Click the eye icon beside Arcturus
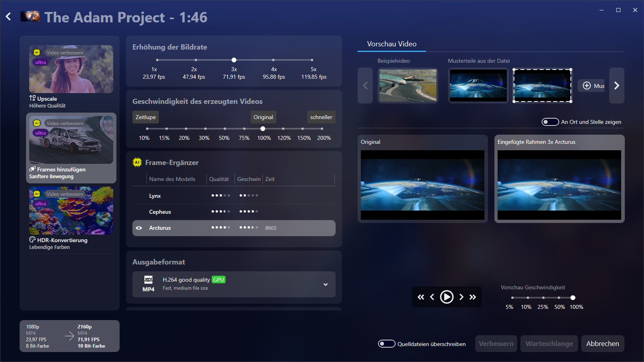The width and height of the screenshot is (644, 362). [x=139, y=228]
